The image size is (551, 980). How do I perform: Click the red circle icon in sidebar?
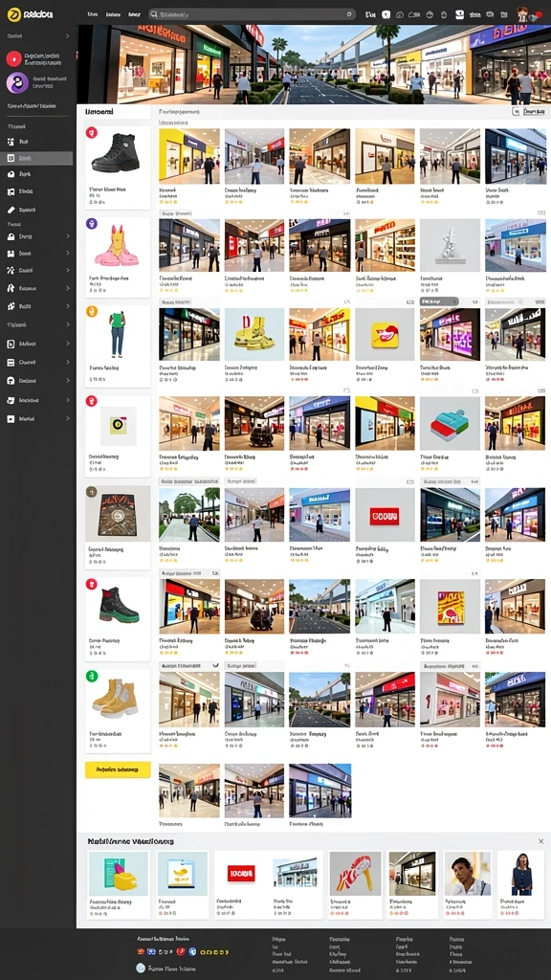point(13,58)
